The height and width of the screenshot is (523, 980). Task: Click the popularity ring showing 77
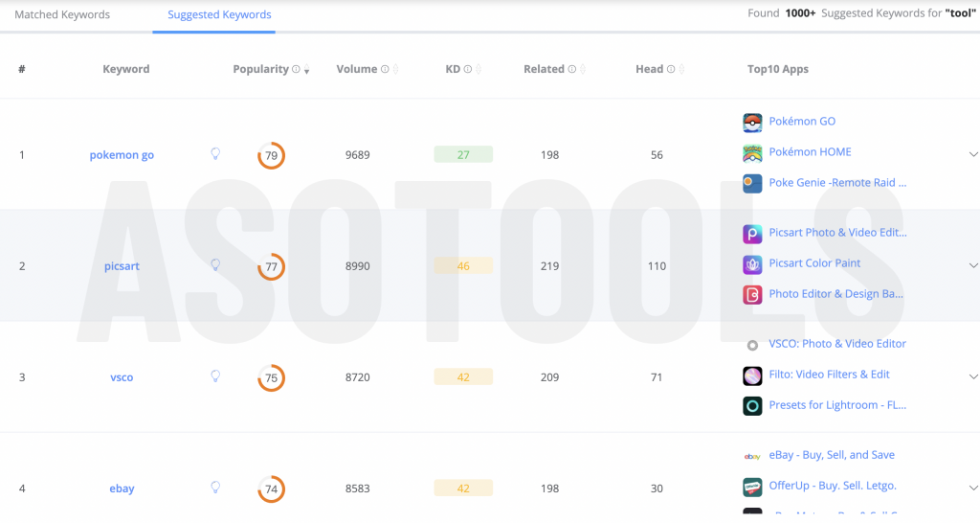(271, 266)
